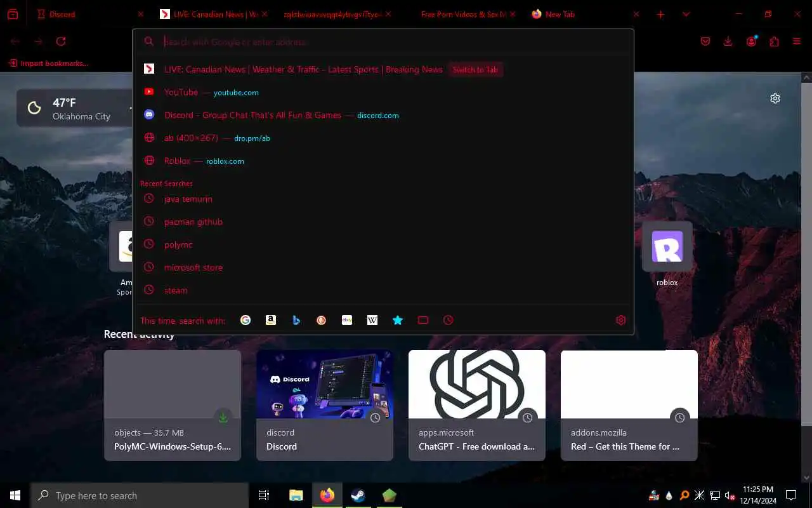
Task: Open a new tab with plus button
Action: point(660,14)
